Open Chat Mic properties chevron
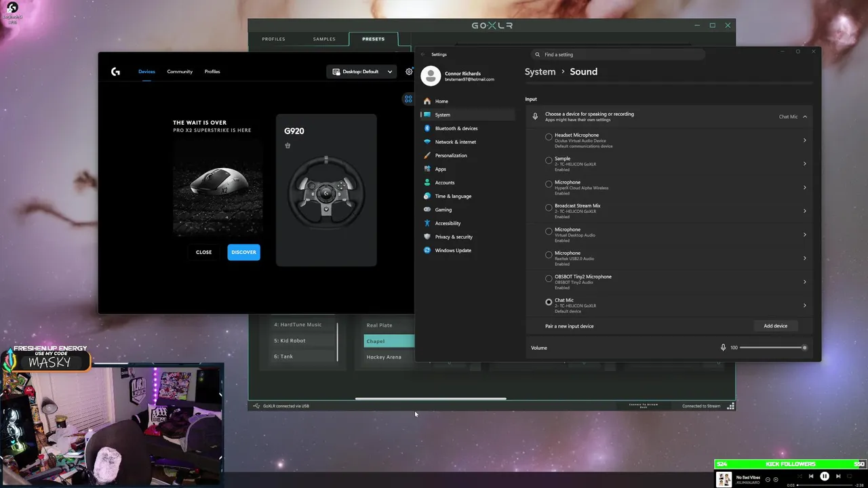Image resolution: width=868 pixels, height=488 pixels. point(805,305)
